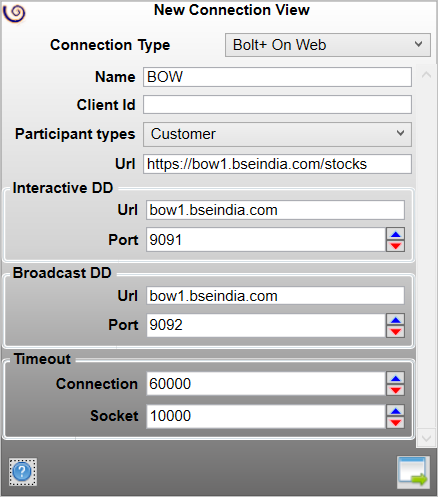Click the Connection timeout field 60000
Image resolution: width=438 pixels, height=497 pixels.
pos(266,384)
